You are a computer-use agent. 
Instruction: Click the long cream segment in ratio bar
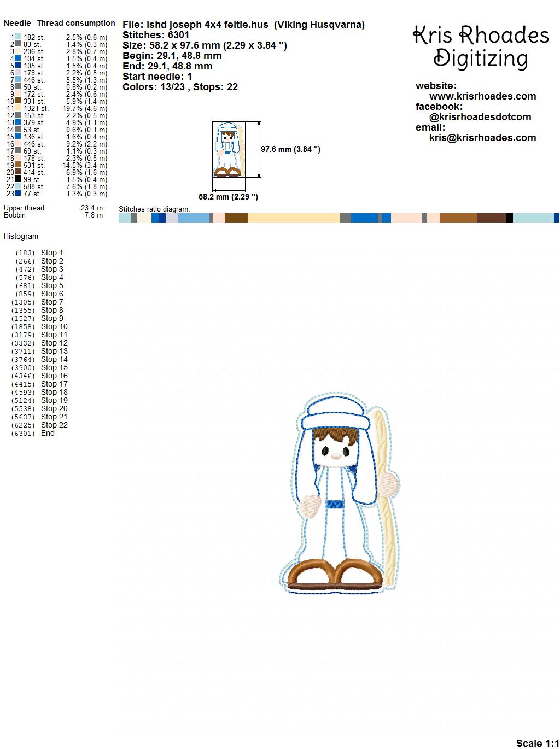(x=294, y=218)
